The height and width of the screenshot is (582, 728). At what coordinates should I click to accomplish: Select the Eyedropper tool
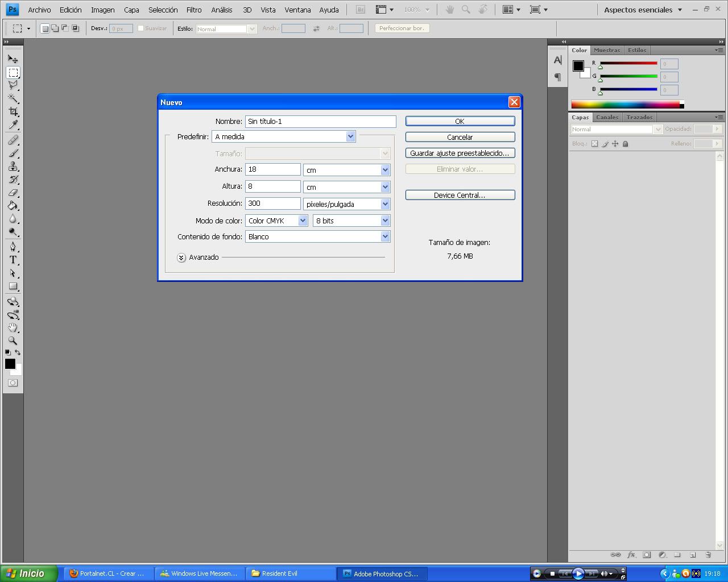pyautogui.click(x=13, y=124)
